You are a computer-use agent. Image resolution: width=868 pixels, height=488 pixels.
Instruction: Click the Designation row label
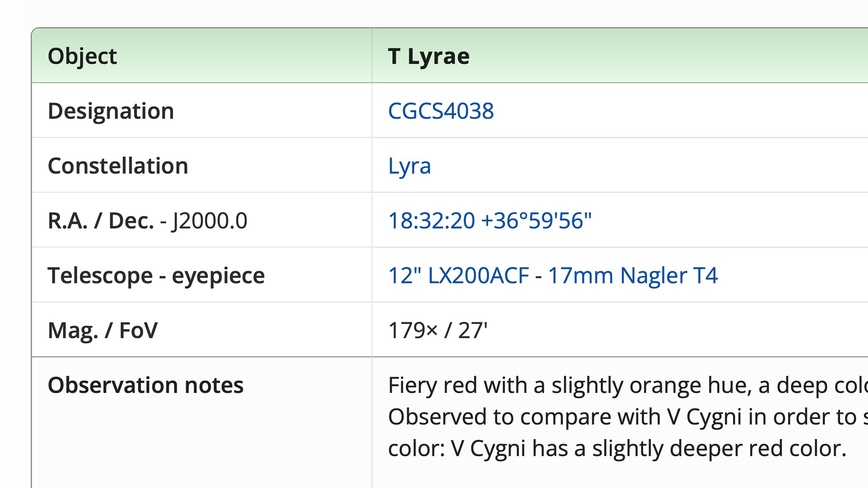pyautogui.click(x=111, y=111)
